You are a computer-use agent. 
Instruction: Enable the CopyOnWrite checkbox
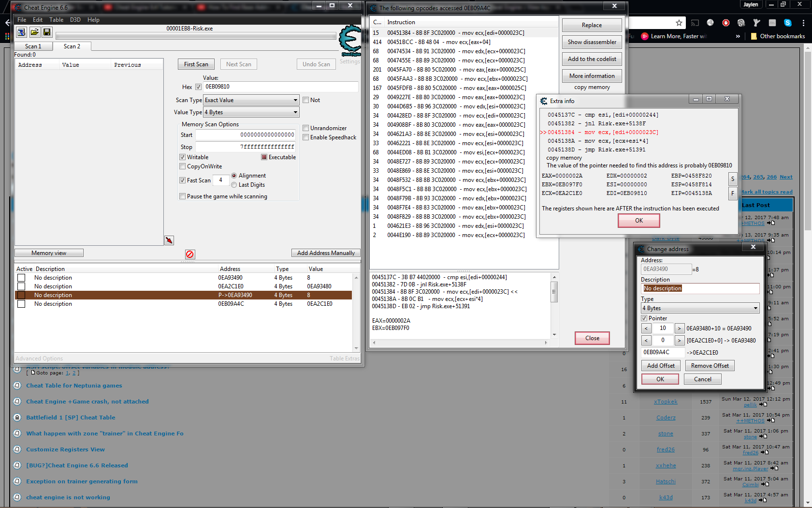click(x=182, y=166)
